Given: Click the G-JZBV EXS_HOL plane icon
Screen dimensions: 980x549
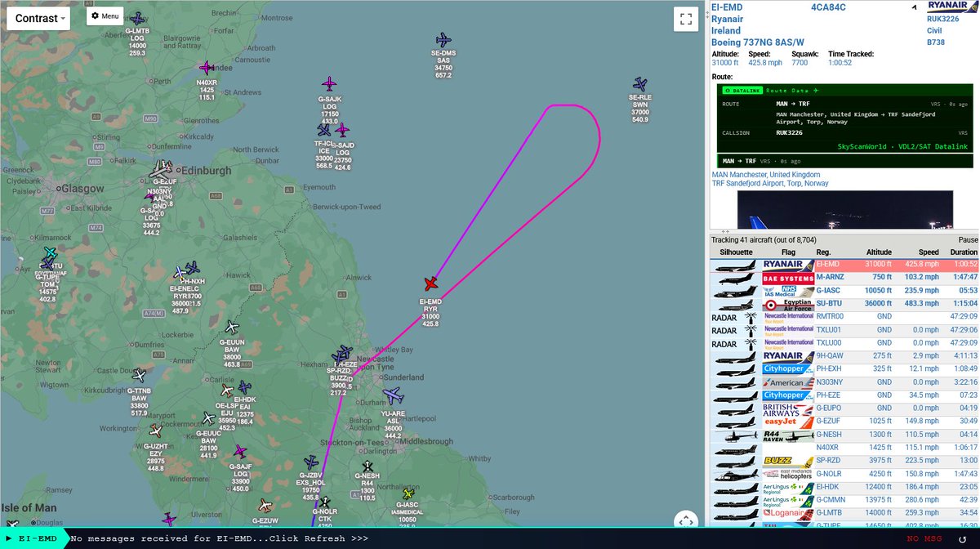Looking at the screenshot, I should [310, 462].
